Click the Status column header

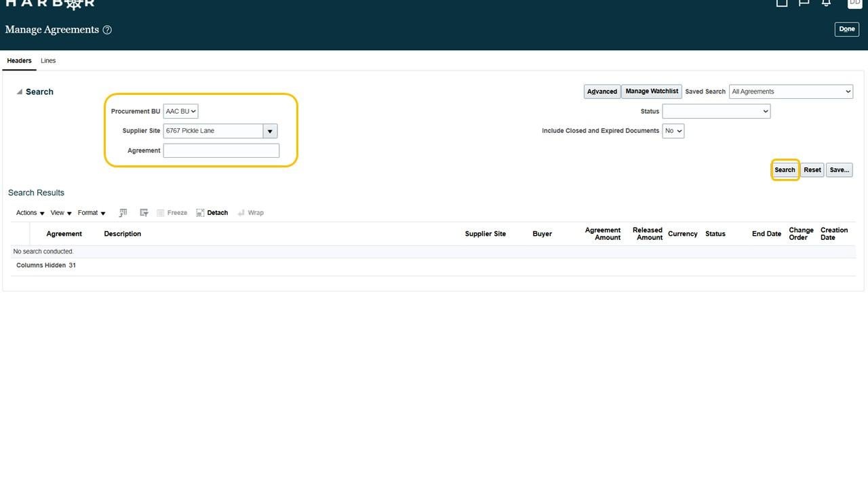tap(715, 234)
